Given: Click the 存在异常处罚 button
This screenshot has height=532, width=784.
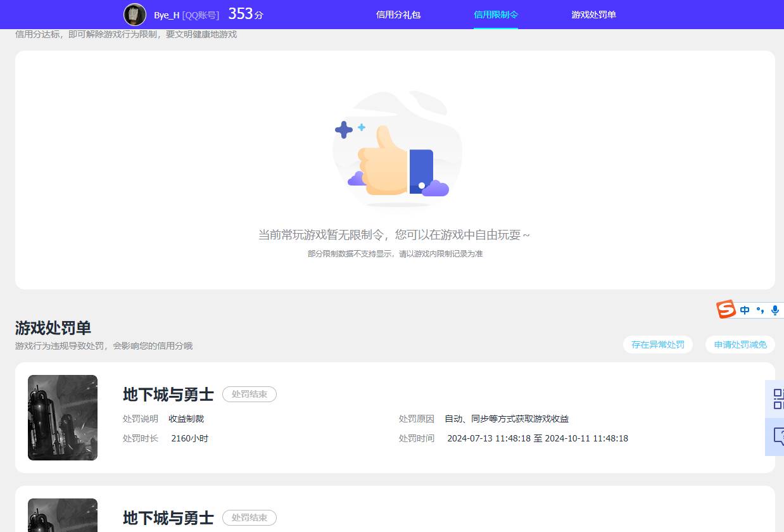Looking at the screenshot, I should pyautogui.click(x=657, y=345).
